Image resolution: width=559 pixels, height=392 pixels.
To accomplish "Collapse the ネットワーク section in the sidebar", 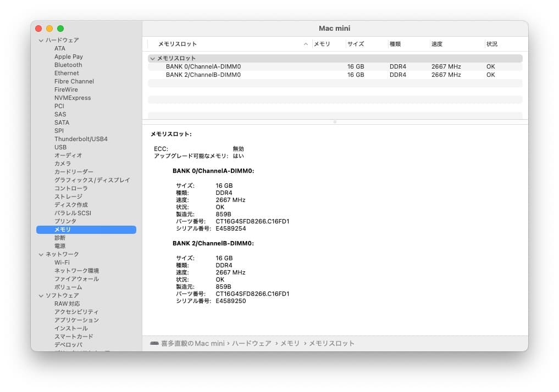I will tap(41, 254).
